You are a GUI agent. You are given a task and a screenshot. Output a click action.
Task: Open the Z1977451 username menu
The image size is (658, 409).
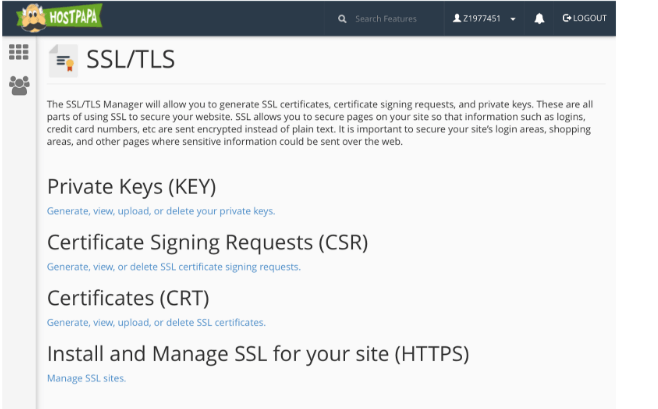(x=482, y=18)
